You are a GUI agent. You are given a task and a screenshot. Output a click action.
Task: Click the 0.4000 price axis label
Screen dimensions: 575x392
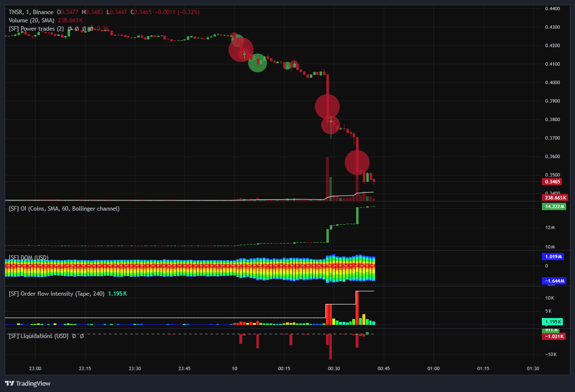552,83
